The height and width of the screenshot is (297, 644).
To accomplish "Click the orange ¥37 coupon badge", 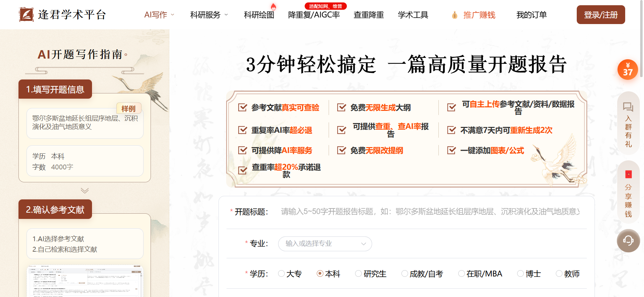I will (628, 69).
